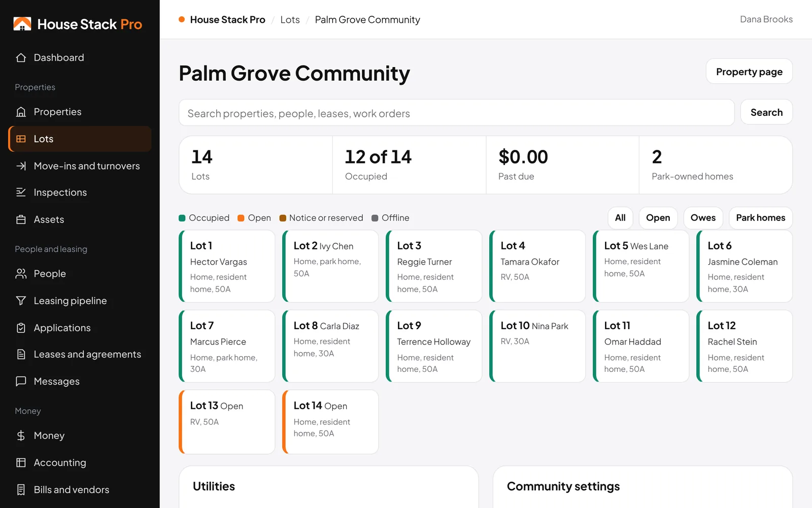Click the Applications clipboard icon
The image size is (812, 508).
tap(21, 328)
